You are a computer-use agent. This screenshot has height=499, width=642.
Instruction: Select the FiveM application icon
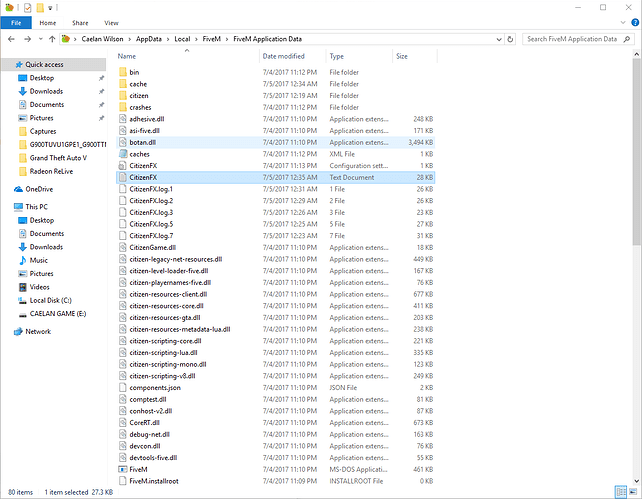click(123, 469)
